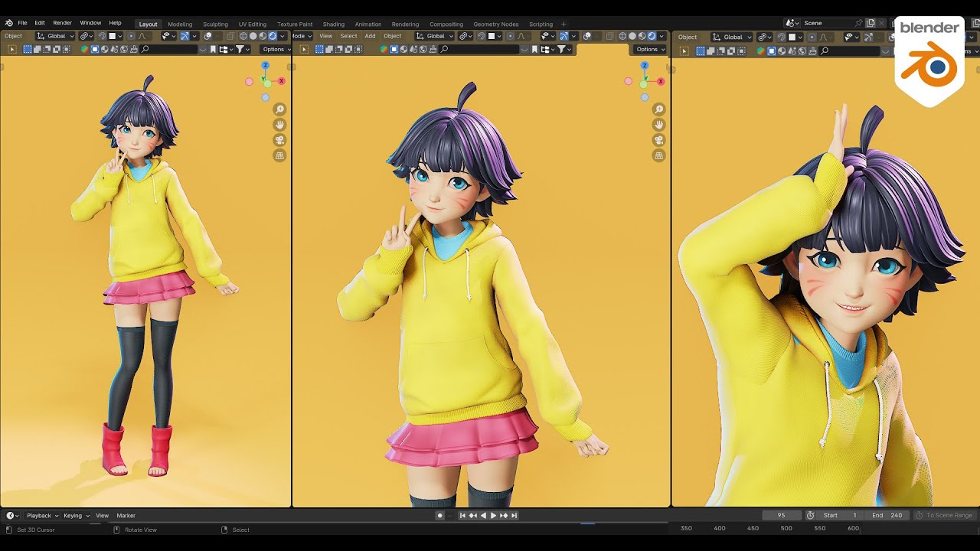This screenshot has width=980, height=551.
Task: Select the Zoom tool in the viewport sidebar
Action: [x=279, y=109]
